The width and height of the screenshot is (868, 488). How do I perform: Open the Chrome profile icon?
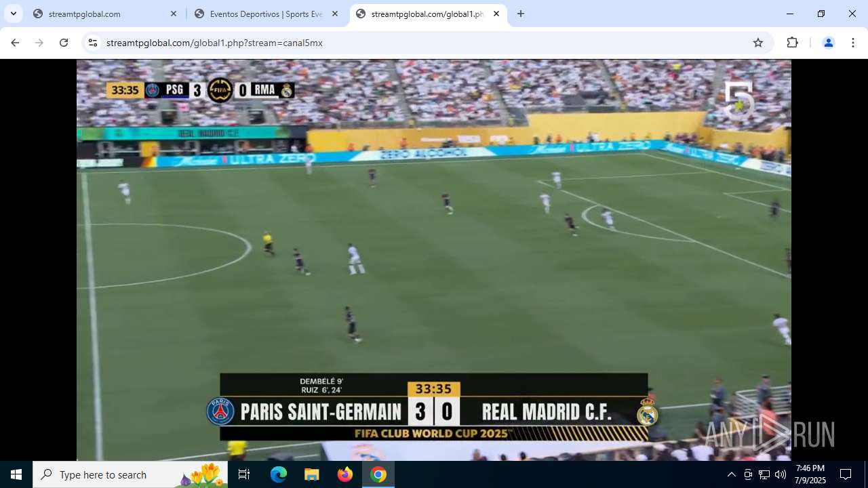[x=828, y=43]
